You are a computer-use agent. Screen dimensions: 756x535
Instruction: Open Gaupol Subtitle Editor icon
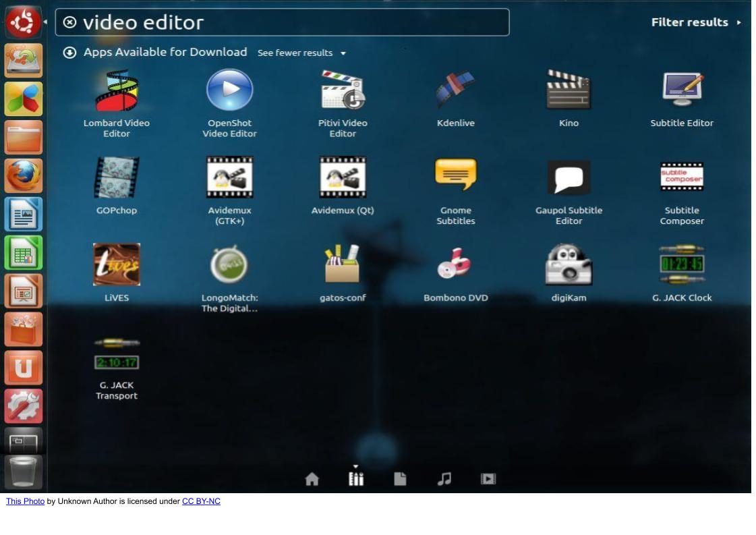(x=569, y=177)
